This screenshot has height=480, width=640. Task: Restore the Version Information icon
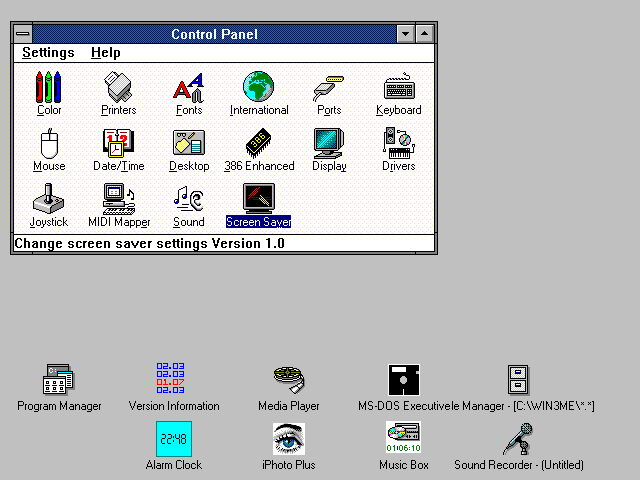[x=170, y=378]
